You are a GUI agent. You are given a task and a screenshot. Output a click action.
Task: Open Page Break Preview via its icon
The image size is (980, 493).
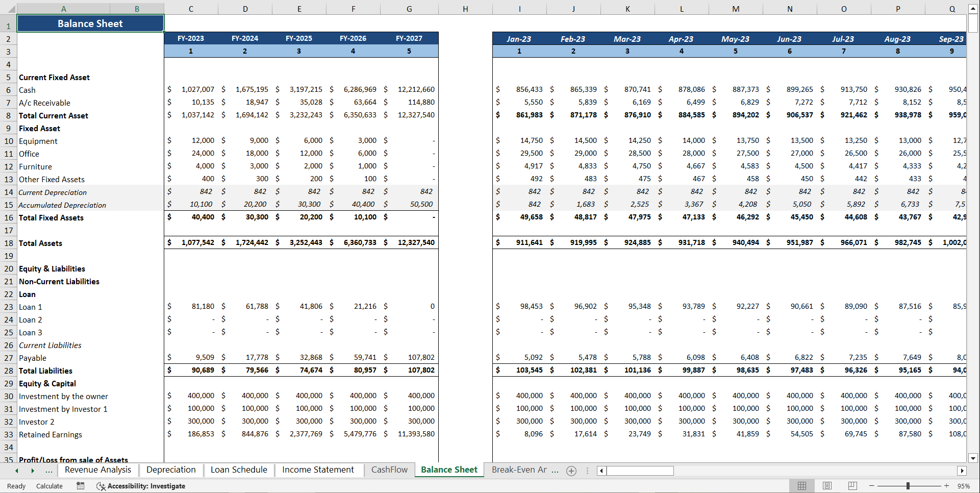(852, 485)
